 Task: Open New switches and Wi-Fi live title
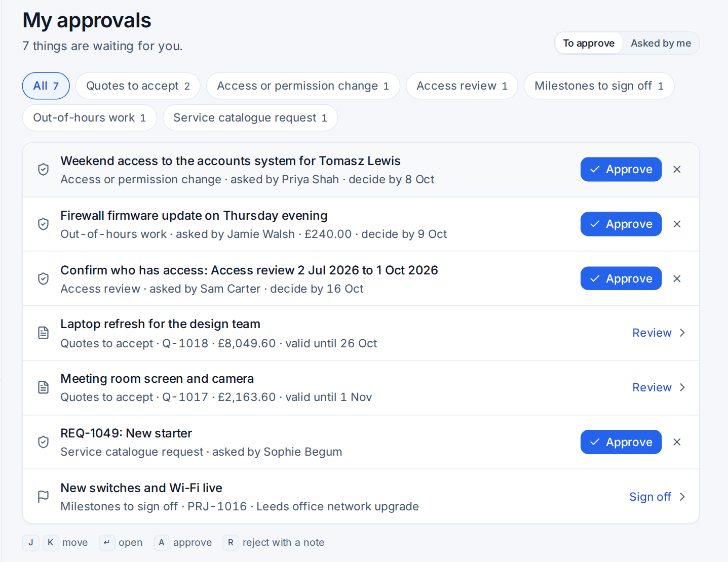141,488
